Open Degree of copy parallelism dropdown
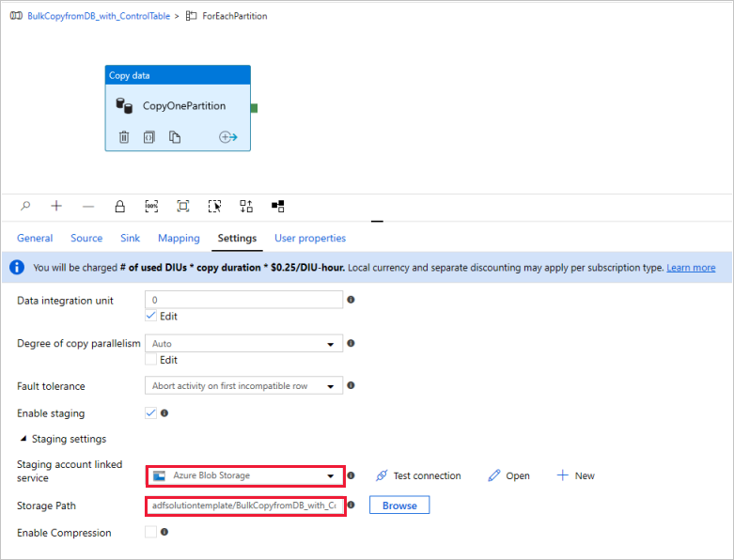The image size is (734, 560). (x=244, y=343)
